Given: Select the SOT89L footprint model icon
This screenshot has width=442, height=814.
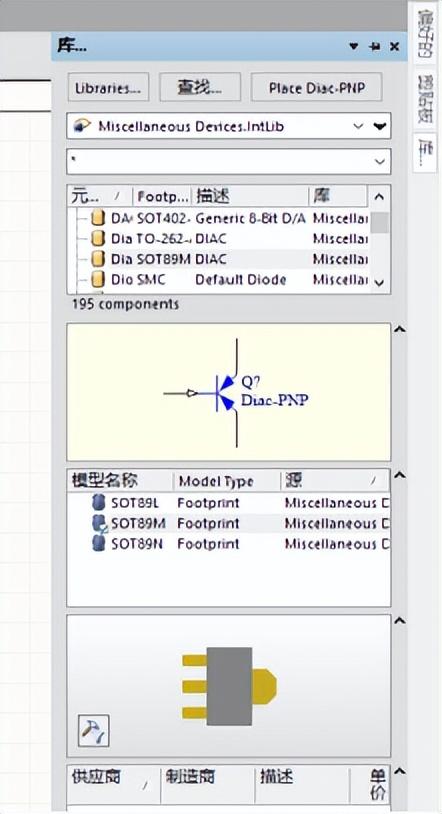Looking at the screenshot, I should coord(98,503).
